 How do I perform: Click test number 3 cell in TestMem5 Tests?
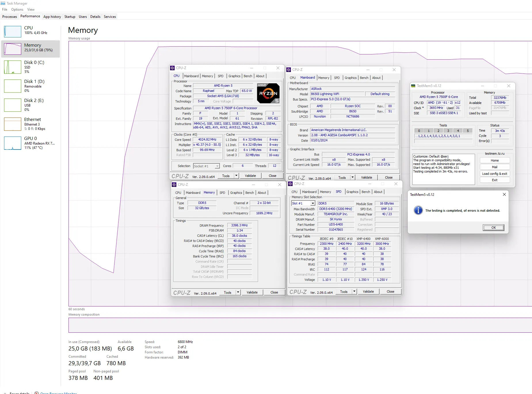coord(448,131)
